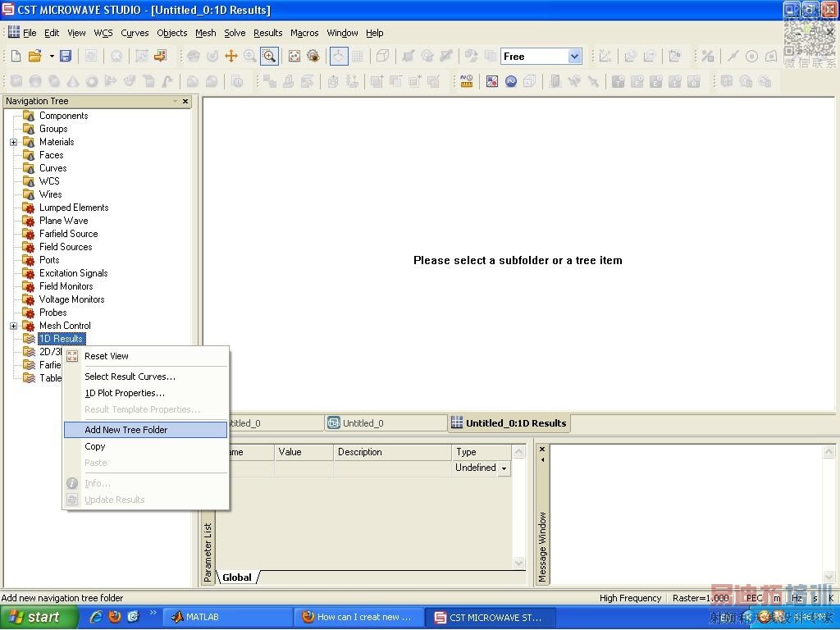Open the Type Undefined dropdown arrow
The width and height of the screenshot is (840, 630).
pos(504,468)
